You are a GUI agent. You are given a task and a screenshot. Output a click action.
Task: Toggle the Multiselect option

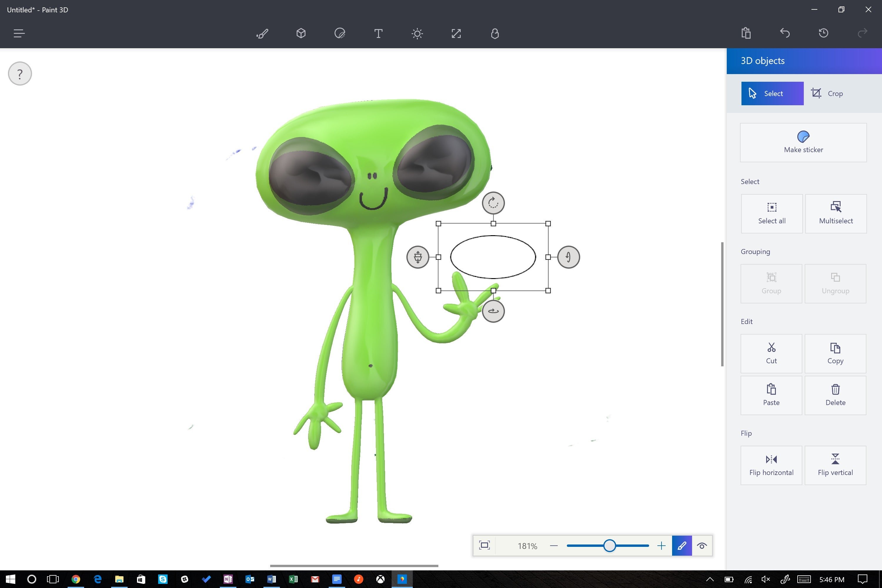(836, 213)
